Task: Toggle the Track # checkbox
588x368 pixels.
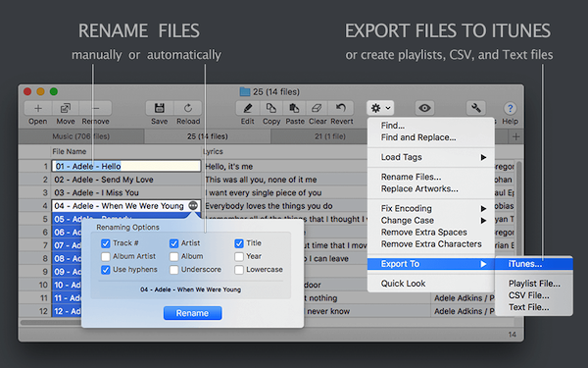Action: pos(106,243)
